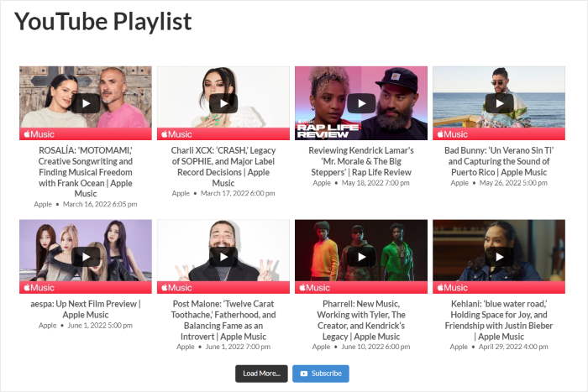
Task: Play the Pharrell New Music video
Action: 361,257
